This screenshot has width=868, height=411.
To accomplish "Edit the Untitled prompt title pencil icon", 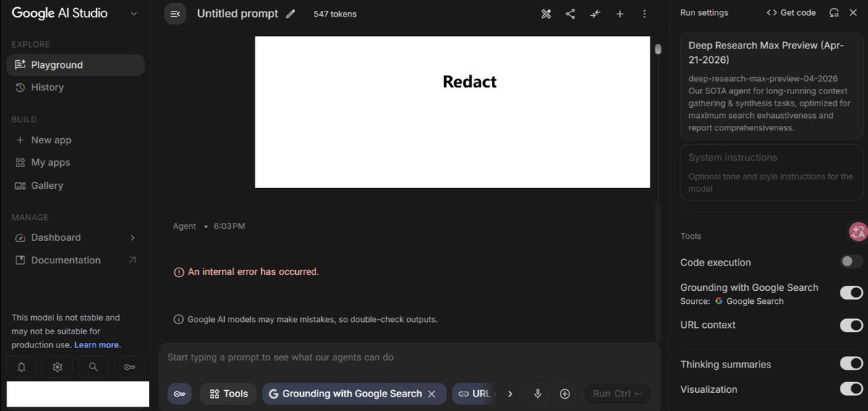I will click(291, 14).
